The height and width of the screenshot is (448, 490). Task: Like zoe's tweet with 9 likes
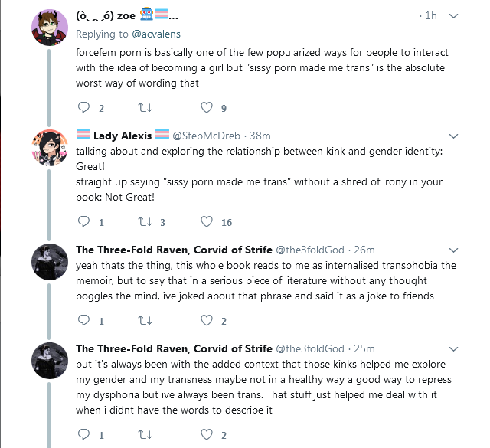point(206,108)
